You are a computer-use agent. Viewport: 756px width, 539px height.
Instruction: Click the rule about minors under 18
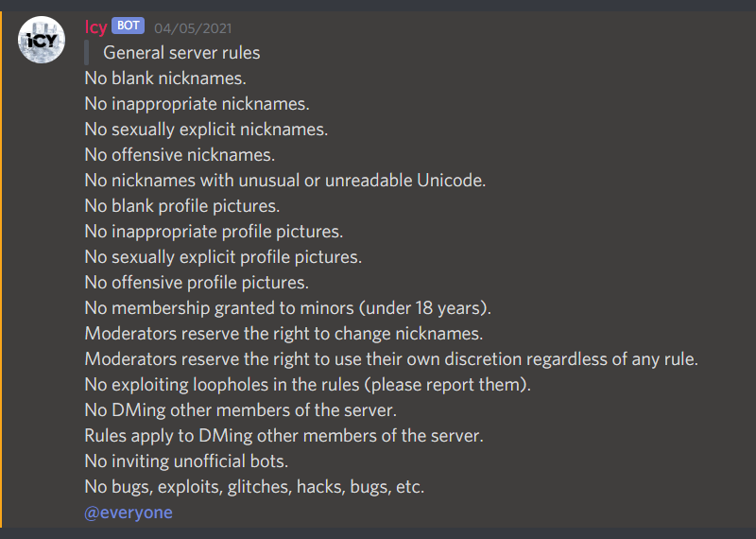tap(288, 308)
